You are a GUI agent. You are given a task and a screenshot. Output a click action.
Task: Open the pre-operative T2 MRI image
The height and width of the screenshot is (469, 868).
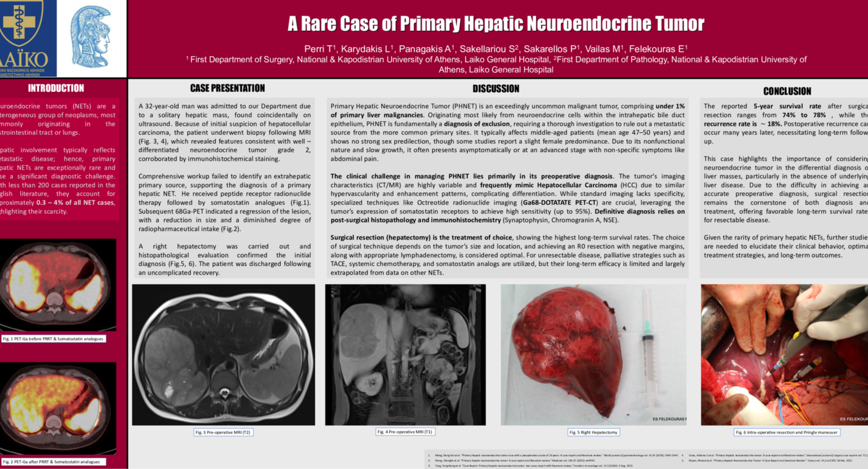click(224, 355)
